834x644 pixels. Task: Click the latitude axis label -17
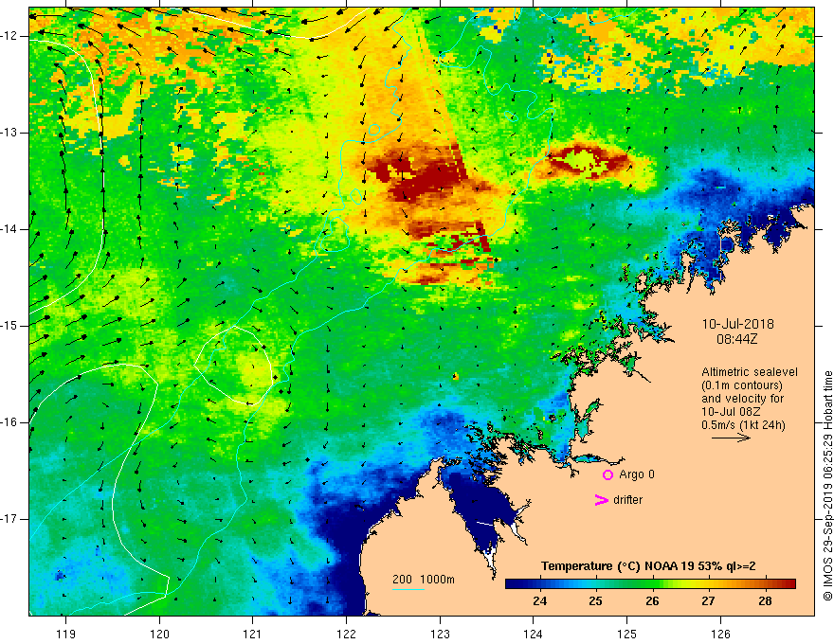[10, 519]
